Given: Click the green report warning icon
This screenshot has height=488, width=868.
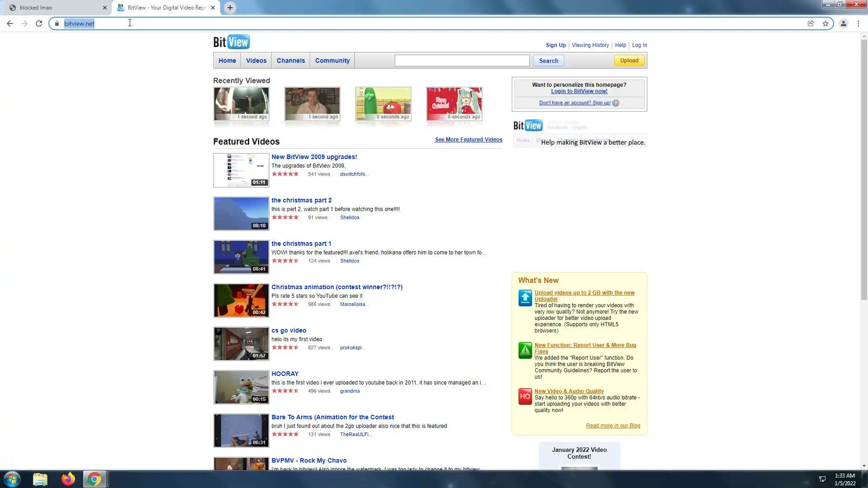Looking at the screenshot, I should tap(525, 350).
